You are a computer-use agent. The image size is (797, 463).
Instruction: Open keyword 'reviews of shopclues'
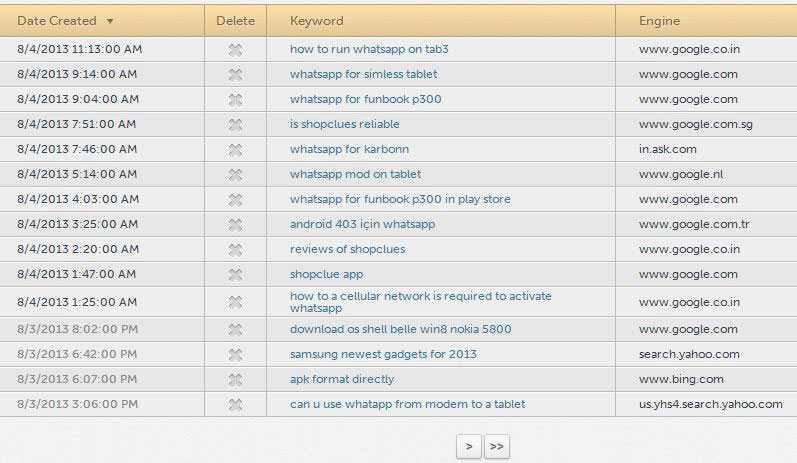pos(348,249)
